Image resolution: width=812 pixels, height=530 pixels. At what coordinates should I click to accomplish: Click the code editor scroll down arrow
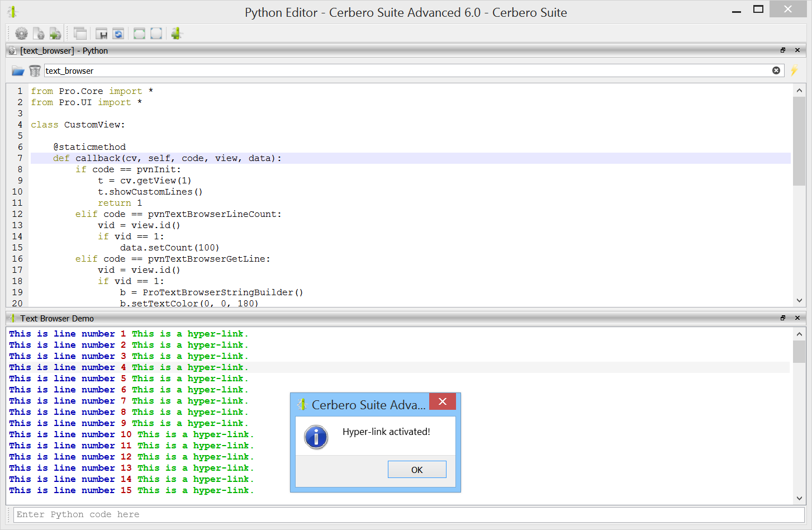(799, 300)
